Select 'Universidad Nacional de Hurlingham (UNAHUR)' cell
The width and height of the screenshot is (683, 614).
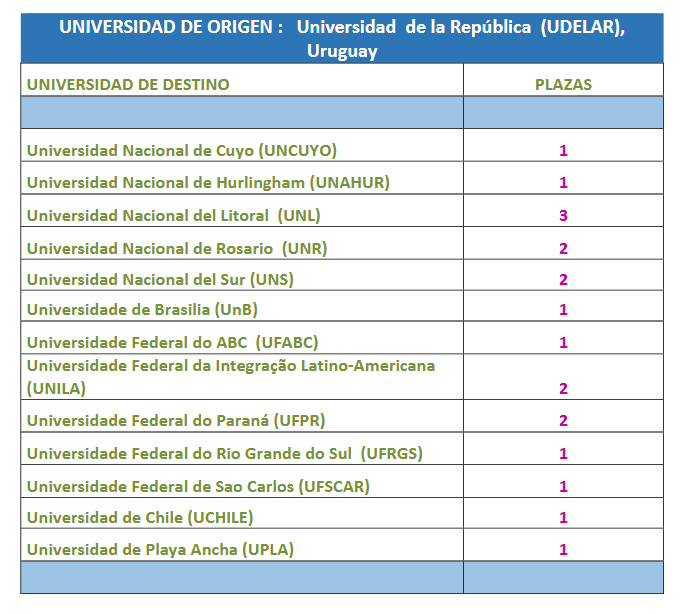[242, 178]
